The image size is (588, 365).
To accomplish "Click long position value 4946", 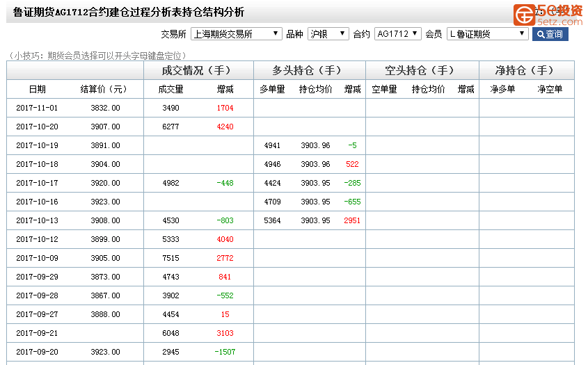I will click(272, 164).
